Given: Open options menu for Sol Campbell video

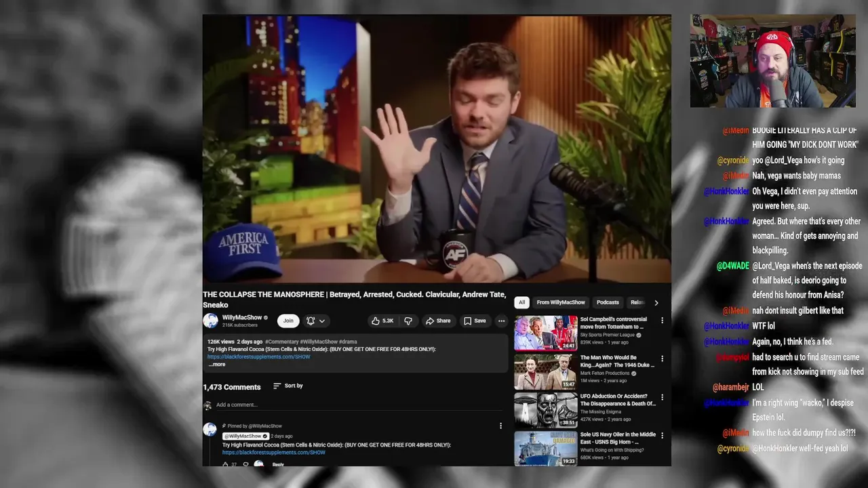Looking at the screenshot, I should click(x=662, y=321).
